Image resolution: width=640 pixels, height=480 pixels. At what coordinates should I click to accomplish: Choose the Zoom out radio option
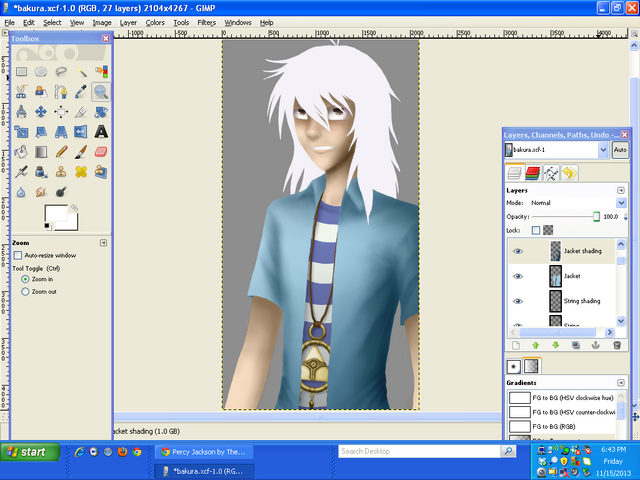(25, 292)
